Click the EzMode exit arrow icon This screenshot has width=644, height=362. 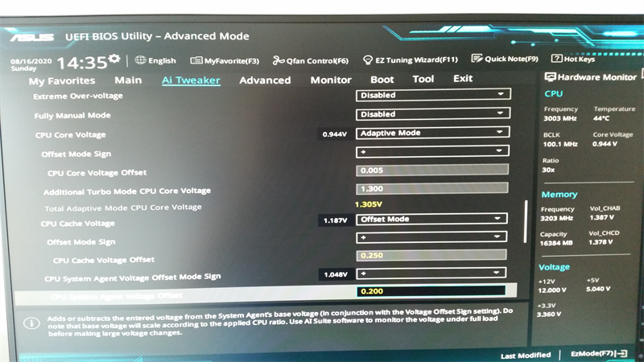[x=622, y=353]
